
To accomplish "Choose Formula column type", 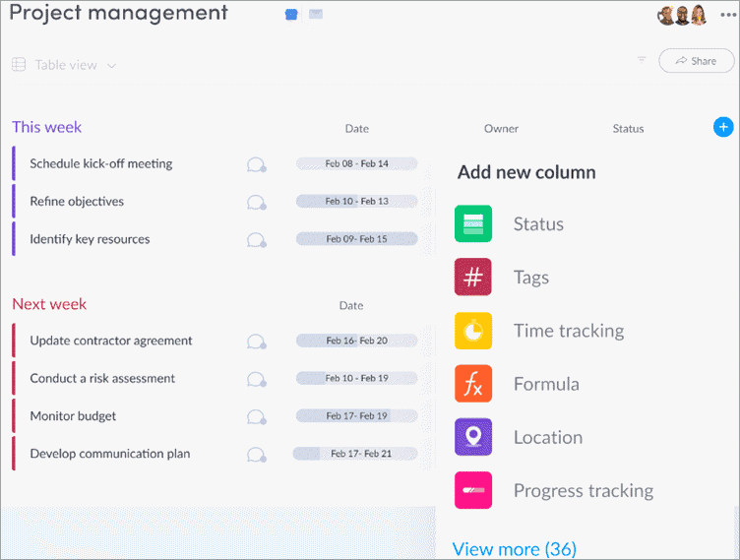I will [546, 384].
